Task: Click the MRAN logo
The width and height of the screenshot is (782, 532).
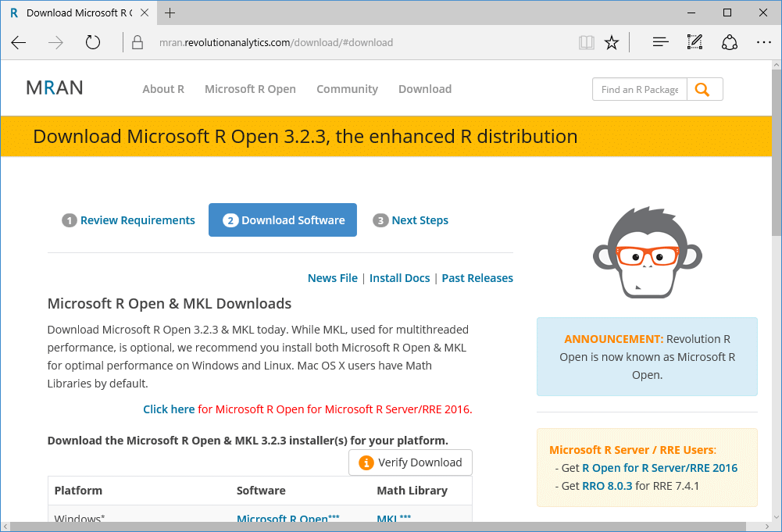Action: [55, 88]
